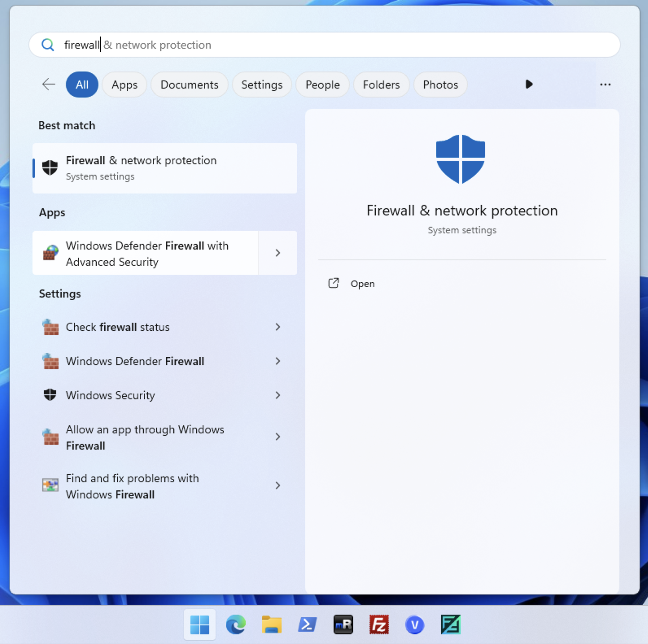The width and height of the screenshot is (648, 644).
Task: Click the Windows Security shield icon
Action: tap(50, 395)
